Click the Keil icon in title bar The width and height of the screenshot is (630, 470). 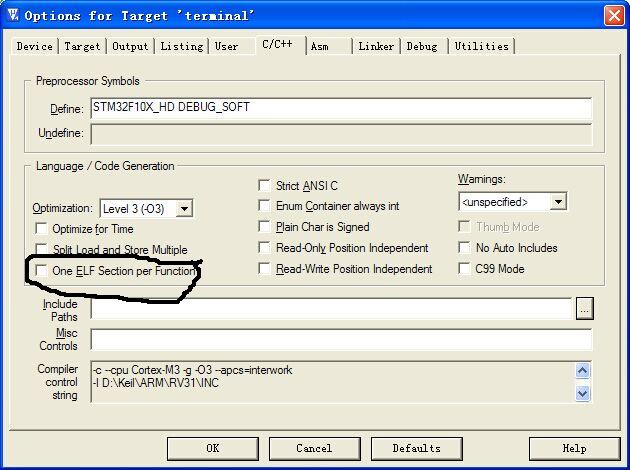pyautogui.click(x=13, y=15)
